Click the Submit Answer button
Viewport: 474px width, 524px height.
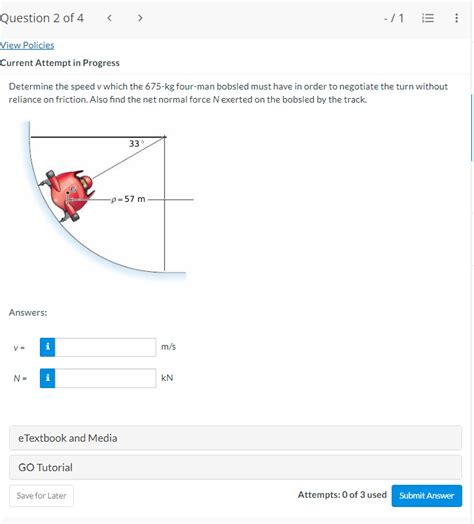click(427, 496)
